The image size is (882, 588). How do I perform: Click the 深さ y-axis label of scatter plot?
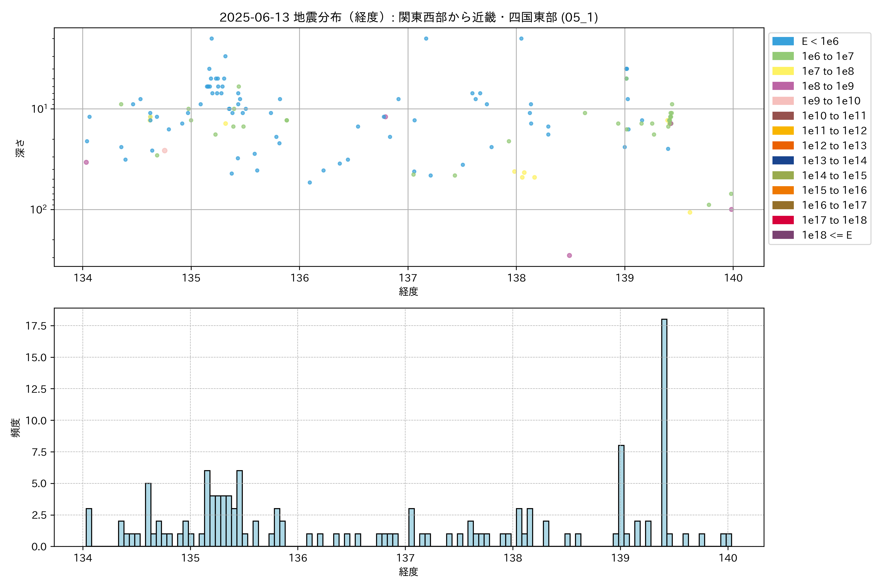[20, 148]
